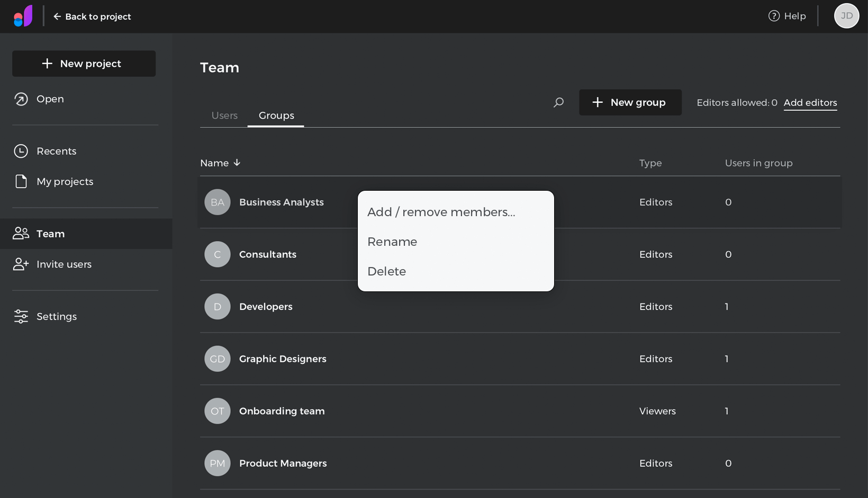Click the search magnifier icon
Image resolution: width=868 pixels, height=498 pixels.
tap(558, 102)
